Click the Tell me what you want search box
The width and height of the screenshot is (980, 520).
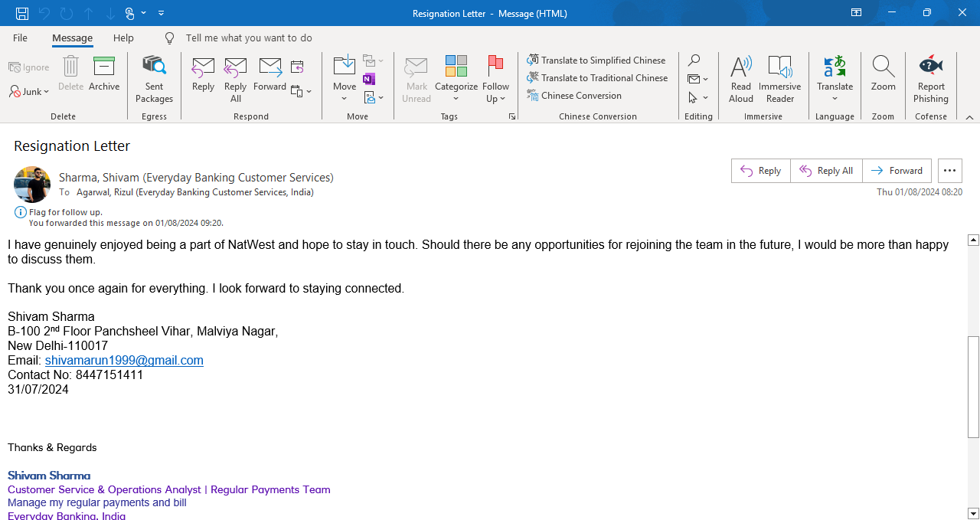coord(249,38)
